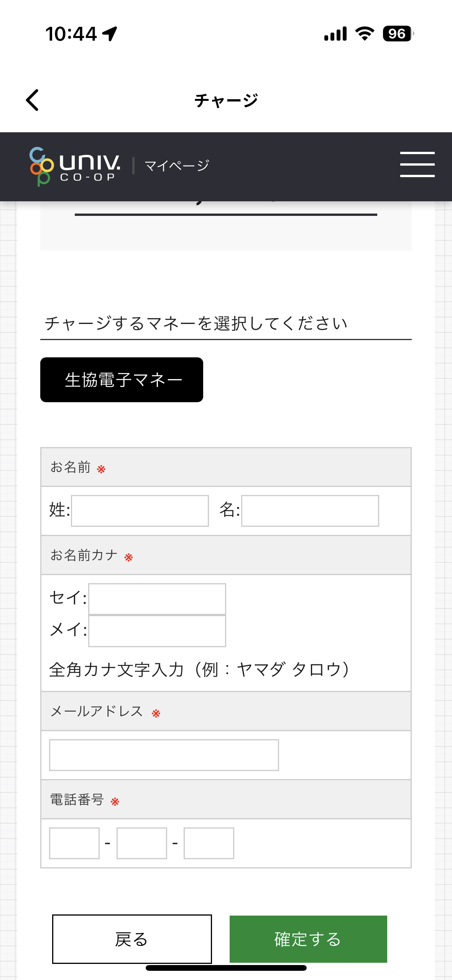Tap the home indicator bar
This screenshot has height=980, width=452.
pyautogui.click(x=226, y=968)
